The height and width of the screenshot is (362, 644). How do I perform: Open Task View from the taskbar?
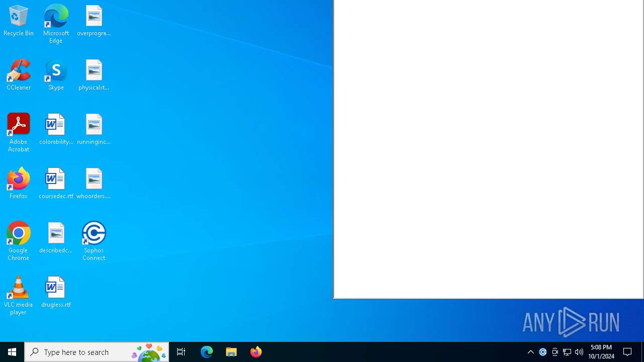point(181,352)
